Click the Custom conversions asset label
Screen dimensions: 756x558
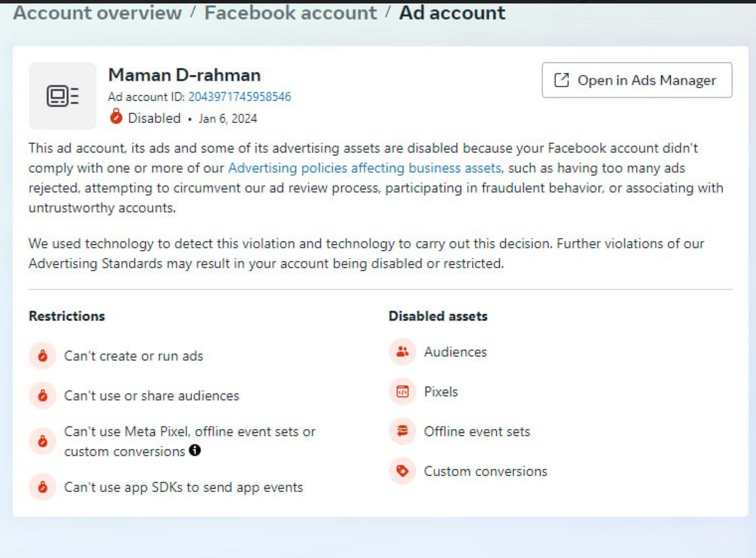coord(485,471)
